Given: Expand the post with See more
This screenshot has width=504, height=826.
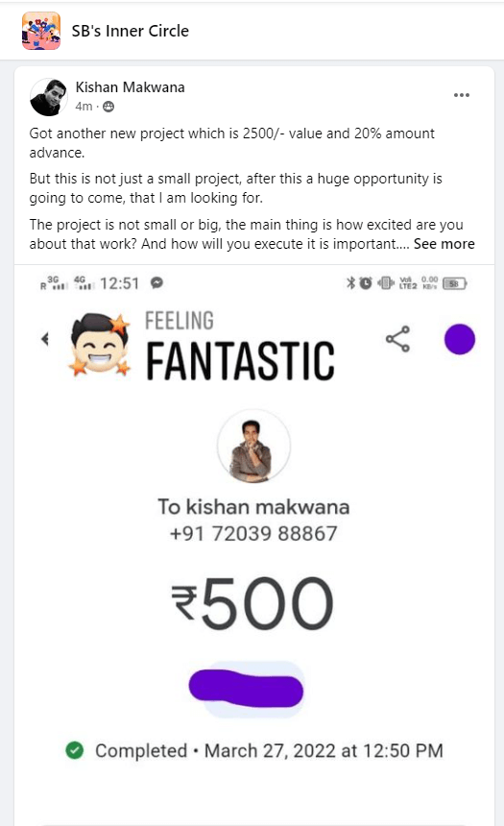Looking at the screenshot, I should point(444,244).
